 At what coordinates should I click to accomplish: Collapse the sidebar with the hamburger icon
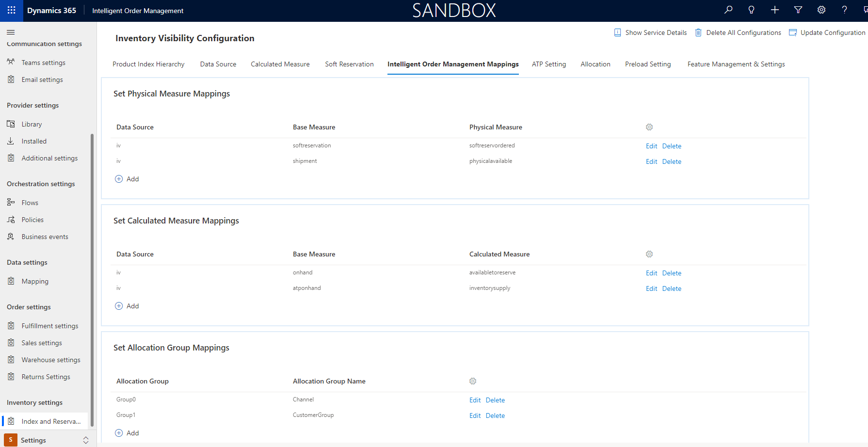(x=11, y=32)
